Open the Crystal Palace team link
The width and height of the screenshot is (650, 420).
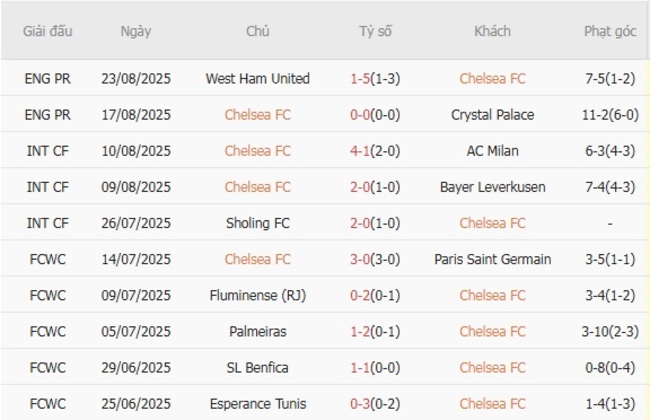coord(492,114)
